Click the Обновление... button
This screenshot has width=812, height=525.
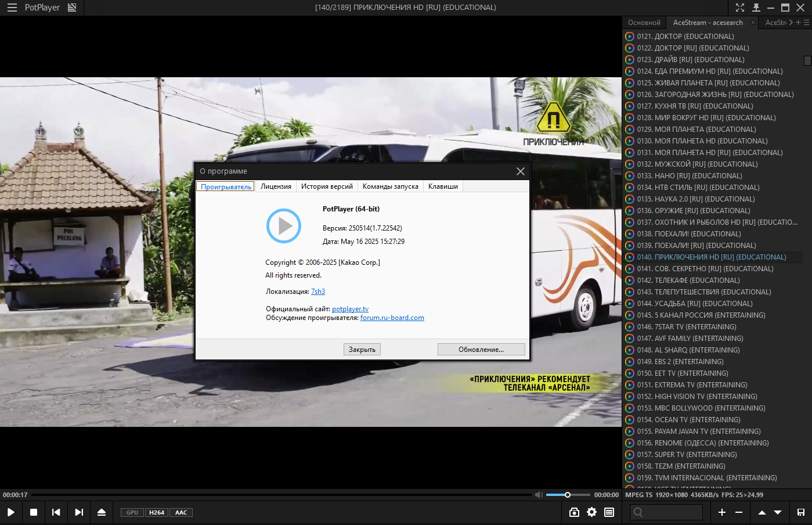[x=481, y=350]
